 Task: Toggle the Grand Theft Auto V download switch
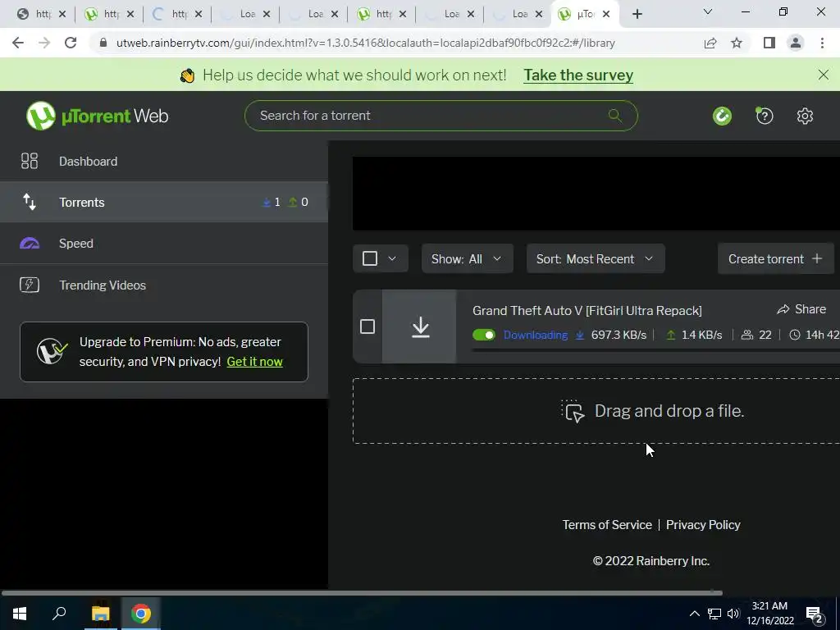pyautogui.click(x=484, y=335)
